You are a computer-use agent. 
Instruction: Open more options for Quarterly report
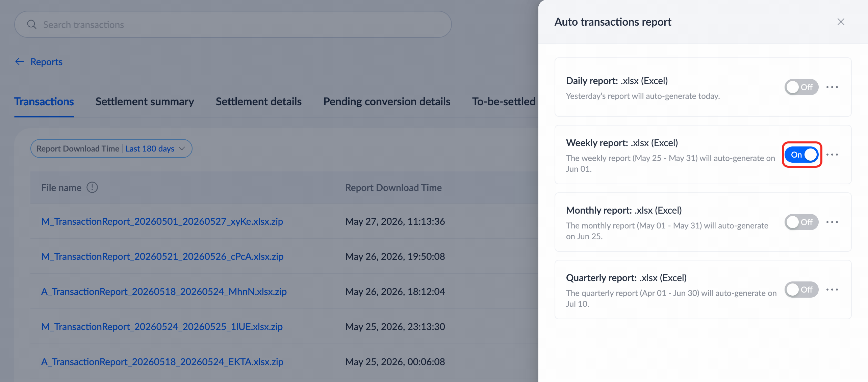tap(832, 290)
